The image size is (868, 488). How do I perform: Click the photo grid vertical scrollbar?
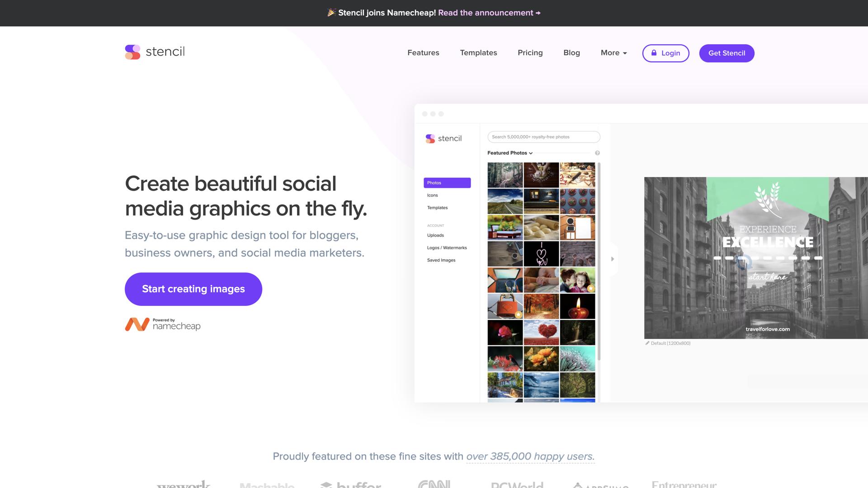point(599,262)
